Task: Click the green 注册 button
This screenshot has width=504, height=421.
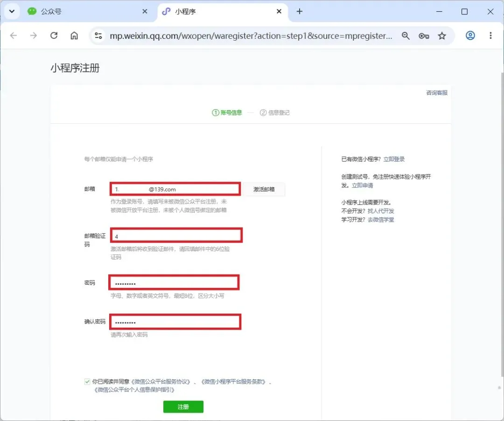Action: click(183, 407)
